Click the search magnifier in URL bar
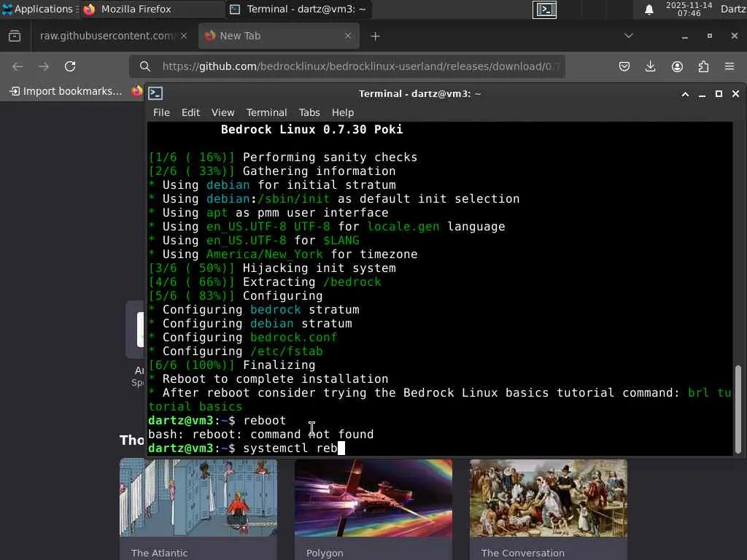The width and height of the screenshot is (747, 560). pos(145,66)
